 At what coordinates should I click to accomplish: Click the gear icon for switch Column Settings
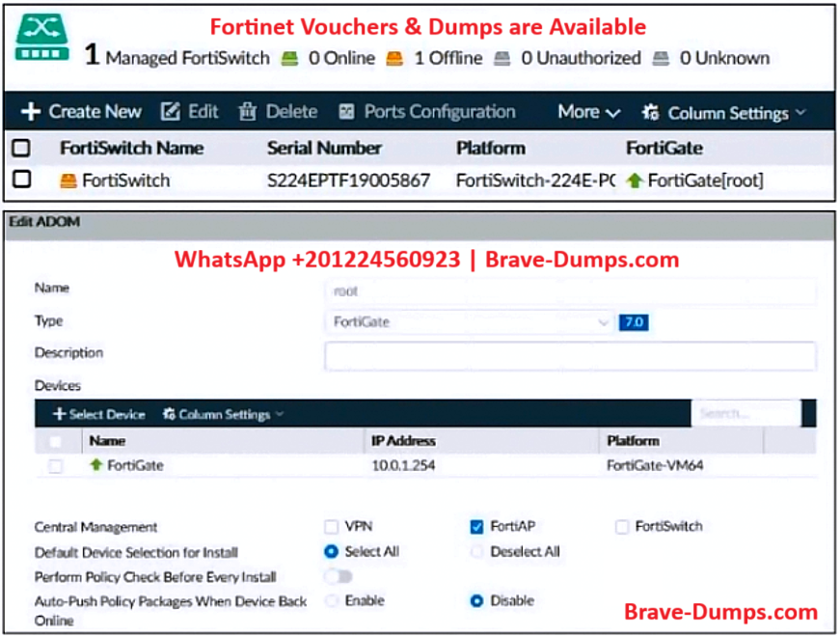[x=651, y=113]
